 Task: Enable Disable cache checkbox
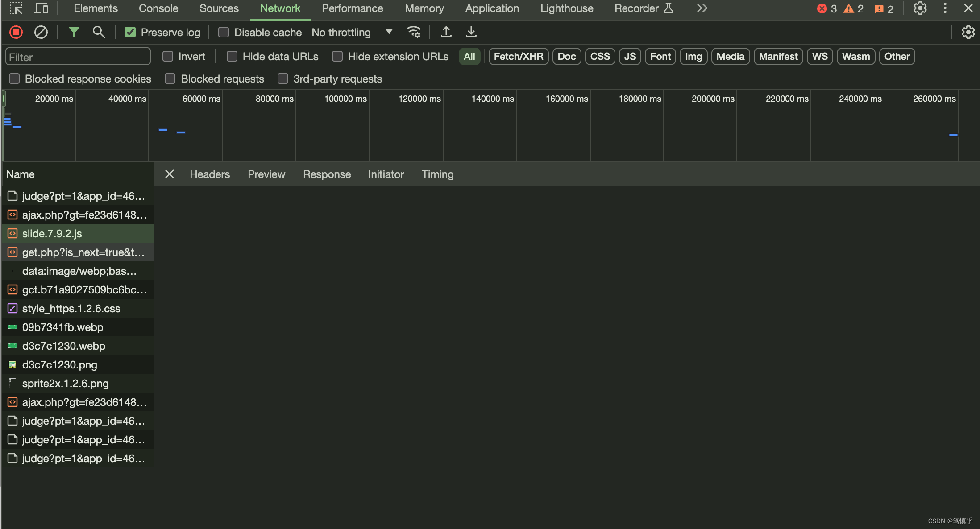click(x=224, y=32)
